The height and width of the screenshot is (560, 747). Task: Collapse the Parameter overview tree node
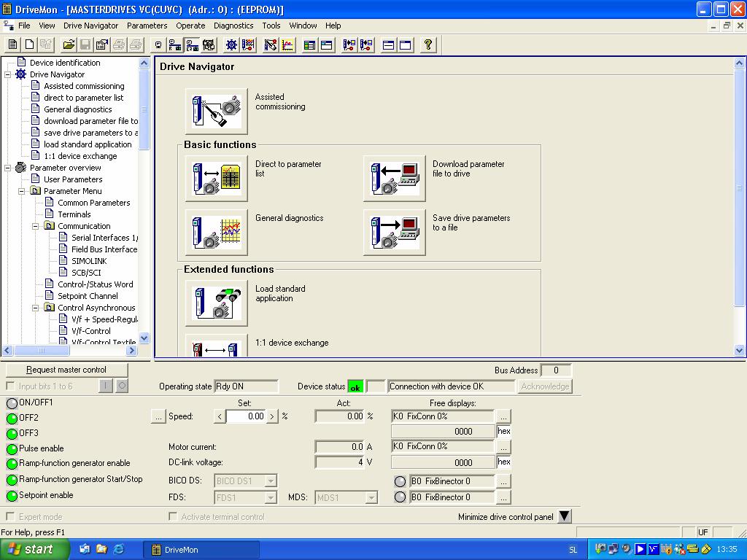[7, 168]
